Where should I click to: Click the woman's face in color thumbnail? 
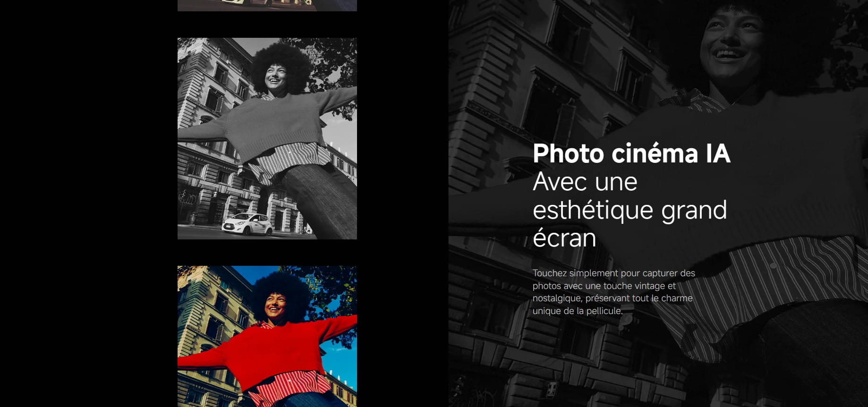275,305
